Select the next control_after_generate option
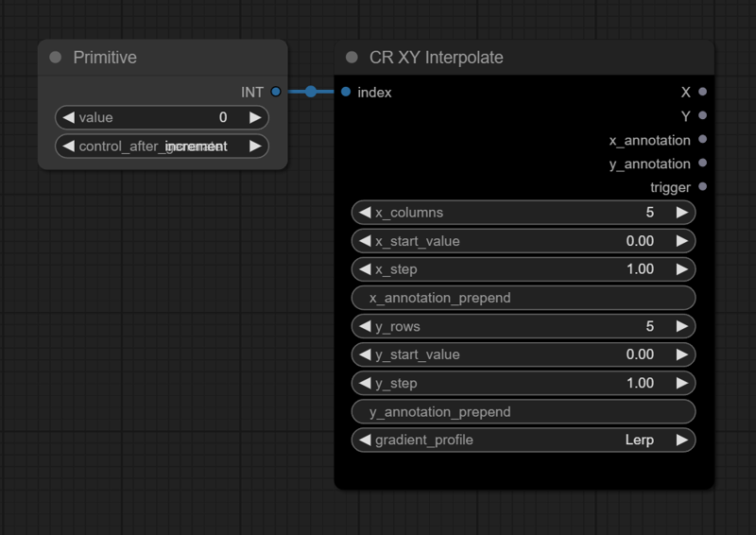This screenshot has height=535, width=756. [255, 146]
